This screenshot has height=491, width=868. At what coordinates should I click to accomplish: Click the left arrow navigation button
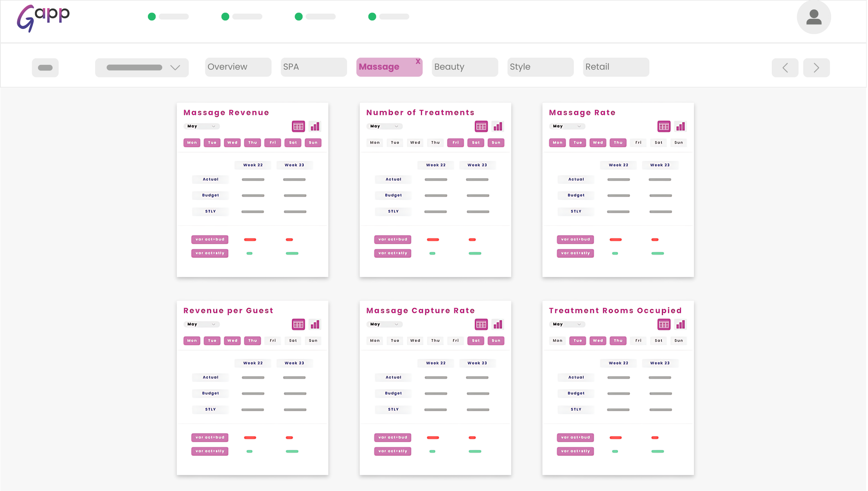[x=785, y=68]
